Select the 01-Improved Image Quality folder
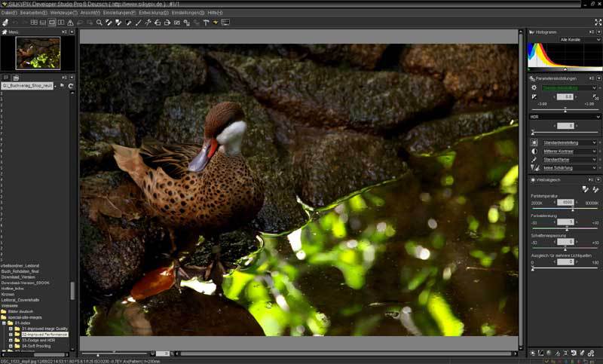603x364 pixels. 44,329
